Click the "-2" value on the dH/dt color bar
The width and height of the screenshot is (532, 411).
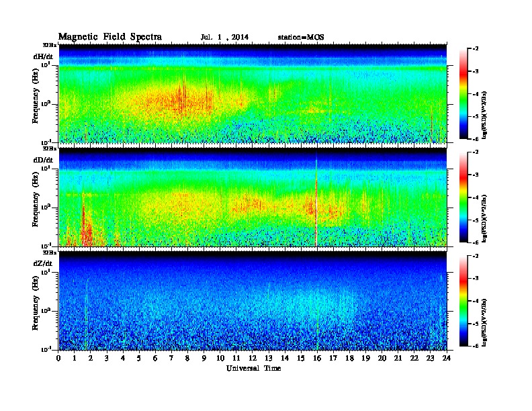(x=476, y=49)
